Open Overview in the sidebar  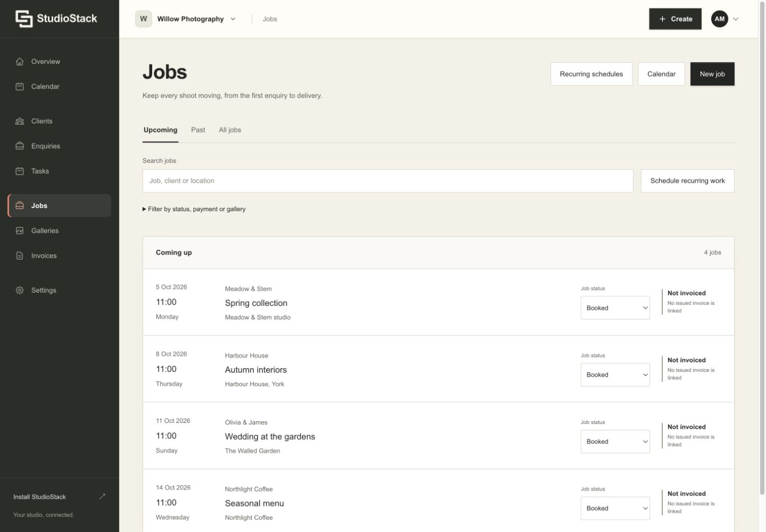[x=59, y=61]
